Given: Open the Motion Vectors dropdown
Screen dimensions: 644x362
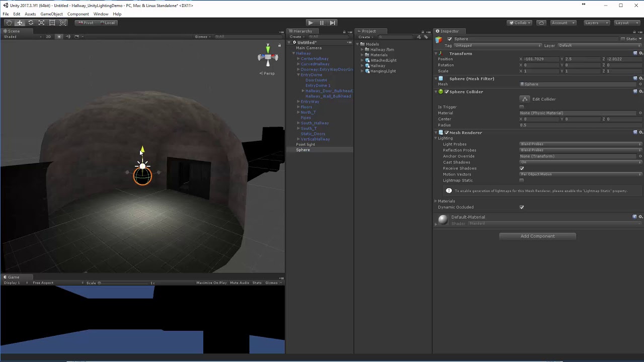Looking at the screenshot, I should pyautogui.click(x=581, y=174).
